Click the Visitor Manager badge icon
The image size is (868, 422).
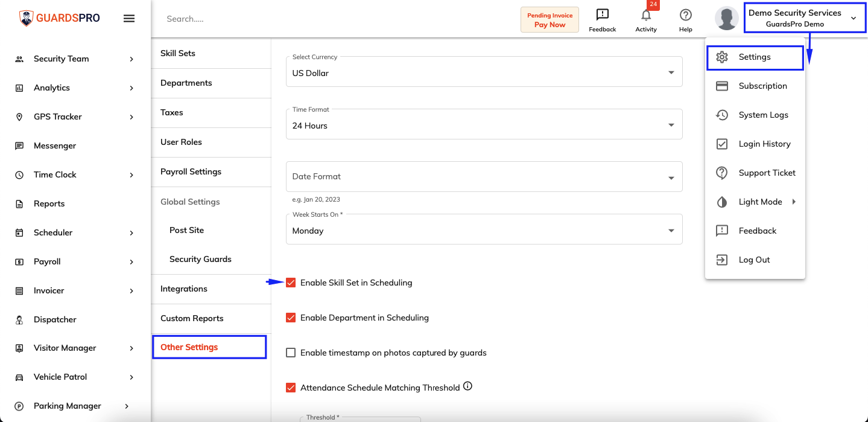pyautogui.click(x=19, y=348)
